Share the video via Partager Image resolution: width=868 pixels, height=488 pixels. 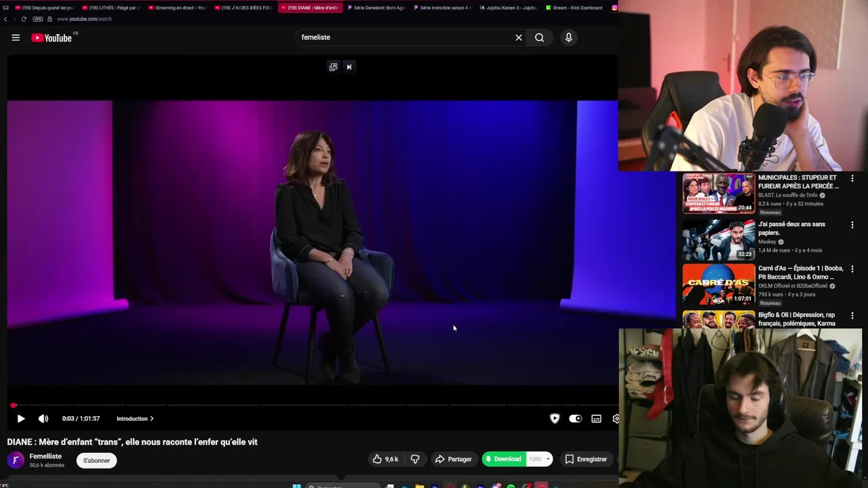[454, 460]
